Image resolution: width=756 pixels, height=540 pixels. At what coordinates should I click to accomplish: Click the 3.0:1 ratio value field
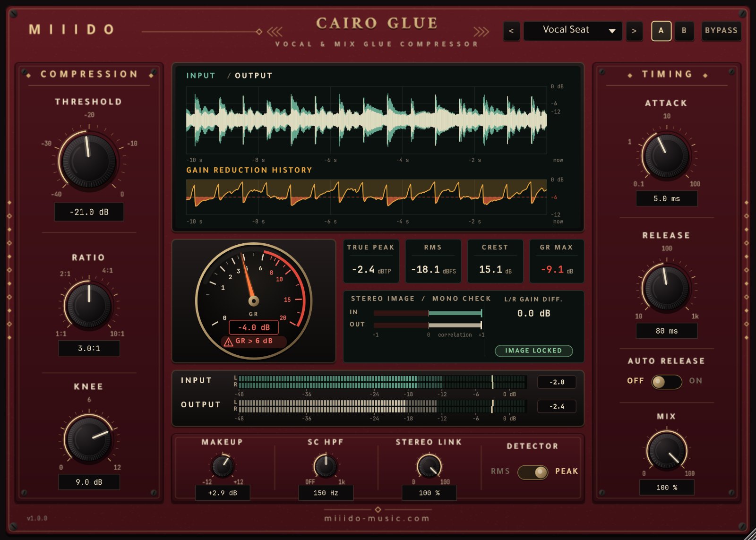(x=89, y=348)
